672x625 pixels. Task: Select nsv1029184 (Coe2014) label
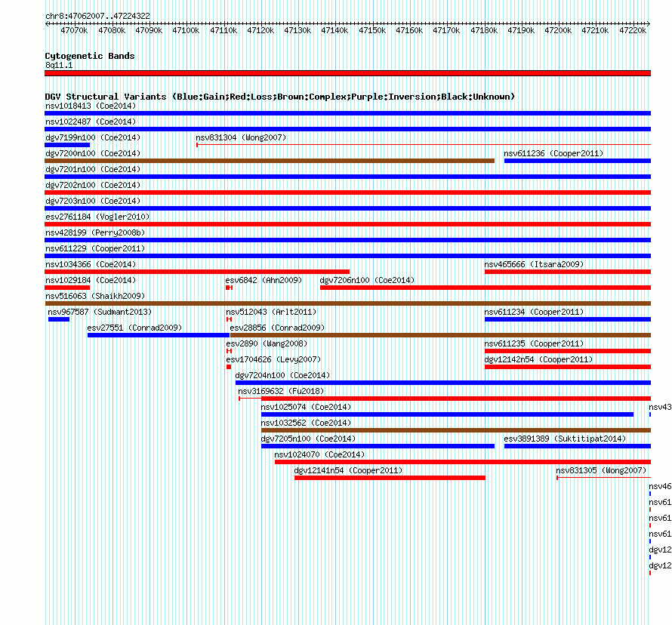(x=91, y=280)
